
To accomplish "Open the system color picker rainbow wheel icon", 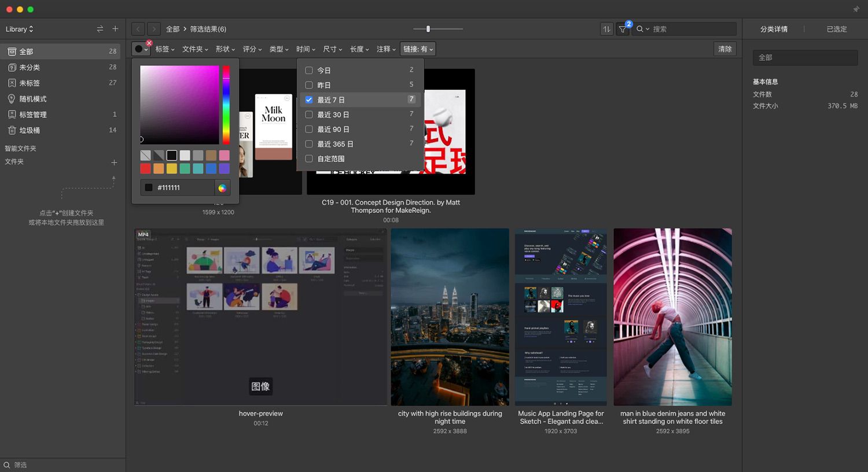I will 222,188.
